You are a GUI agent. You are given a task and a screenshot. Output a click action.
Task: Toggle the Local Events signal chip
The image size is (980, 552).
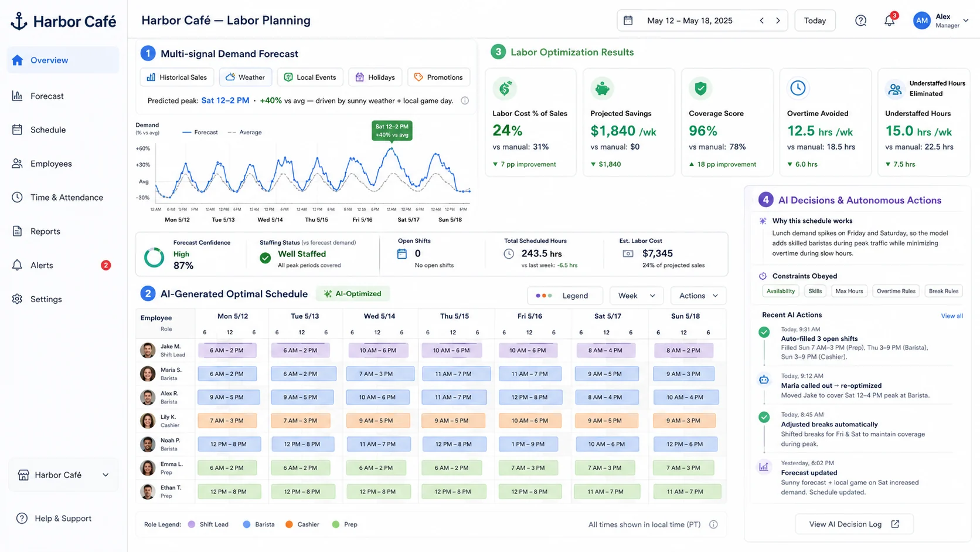(310, 77)
